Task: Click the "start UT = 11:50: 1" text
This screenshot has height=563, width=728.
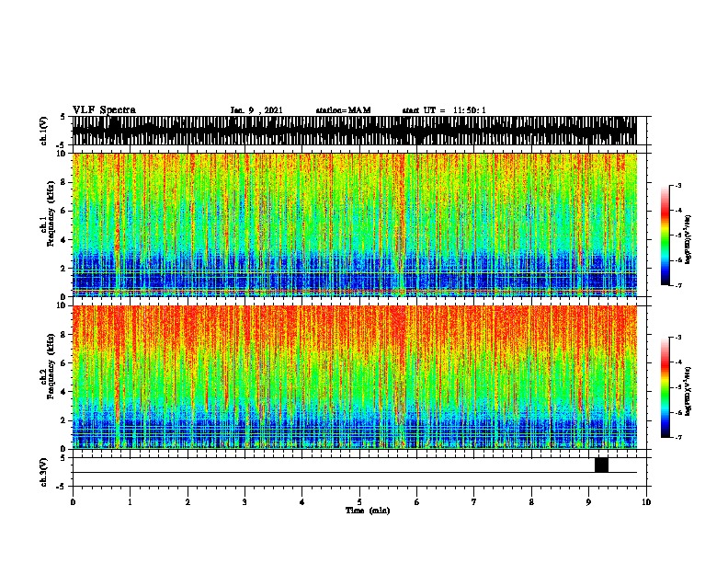Action: coord(444,110)
